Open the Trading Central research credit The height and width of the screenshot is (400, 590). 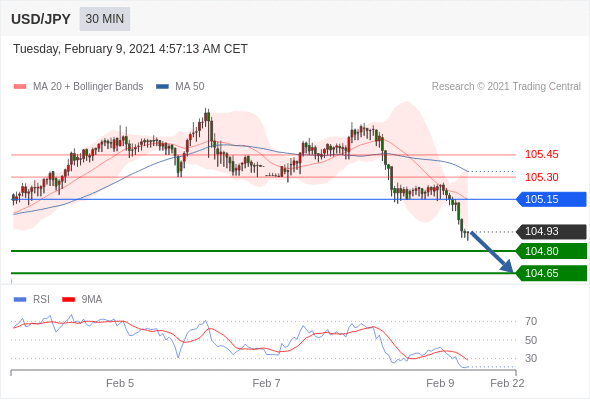(506, 87)
